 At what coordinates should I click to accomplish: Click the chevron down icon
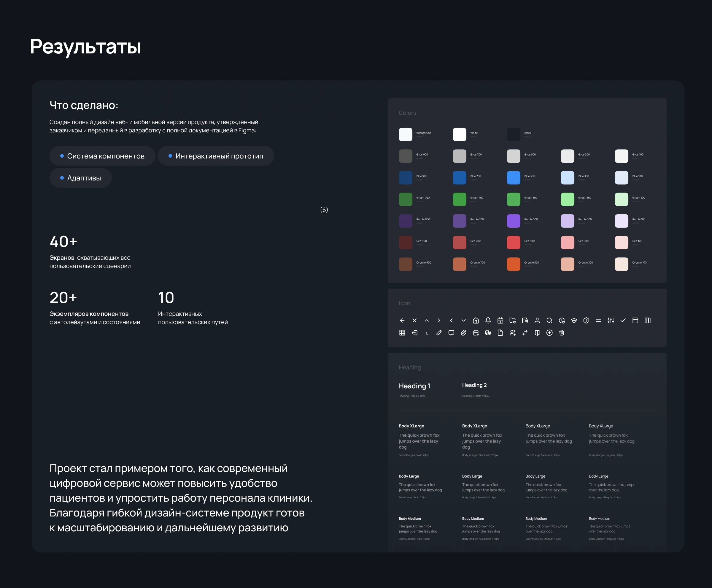coord(463,321)
